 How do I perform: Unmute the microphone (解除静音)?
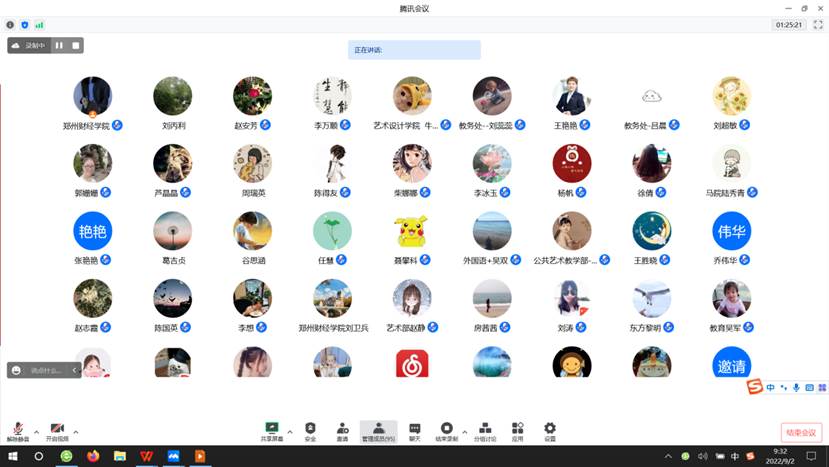point(18,430)
